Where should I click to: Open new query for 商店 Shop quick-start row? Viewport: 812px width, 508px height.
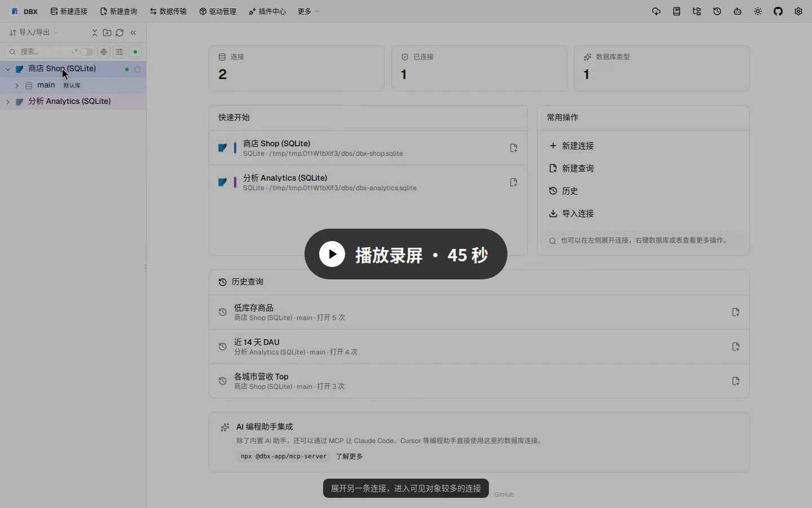point(514,148)
